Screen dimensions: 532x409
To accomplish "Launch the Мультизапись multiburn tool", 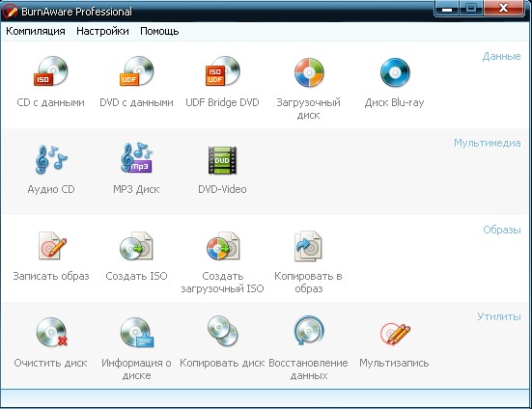I will [395, 334].
